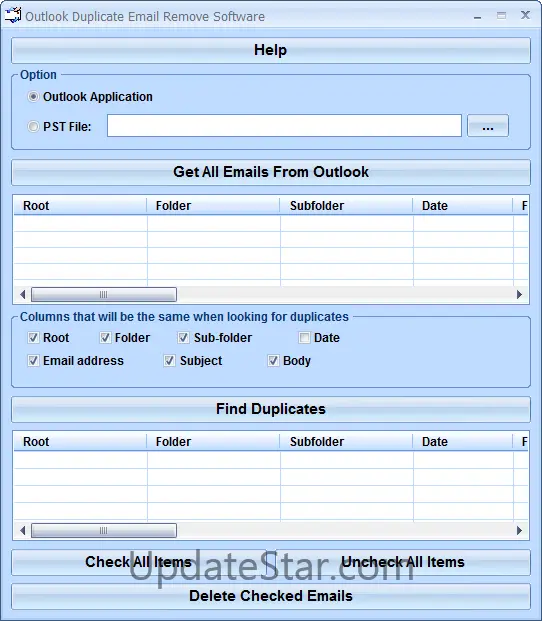Click the lower table horizontal scrollbar thumb
The width and height of the screenshot is (542, 621).
(x=104, y=530)
